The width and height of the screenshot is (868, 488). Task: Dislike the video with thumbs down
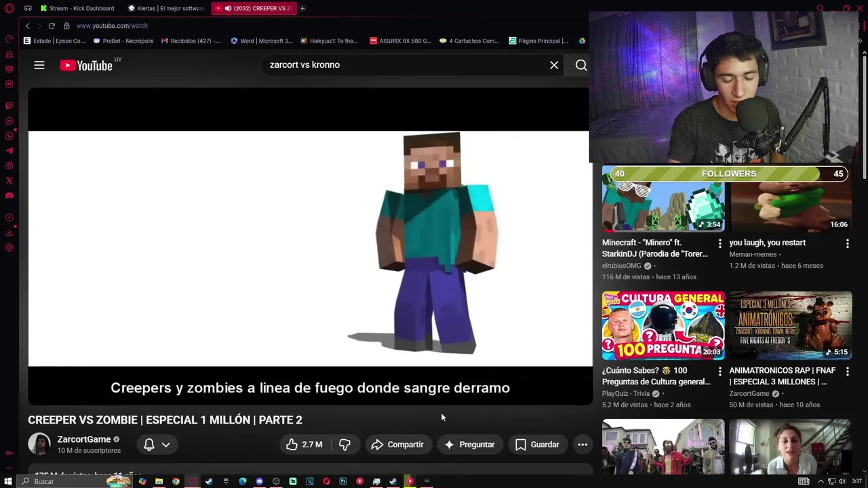344,445
